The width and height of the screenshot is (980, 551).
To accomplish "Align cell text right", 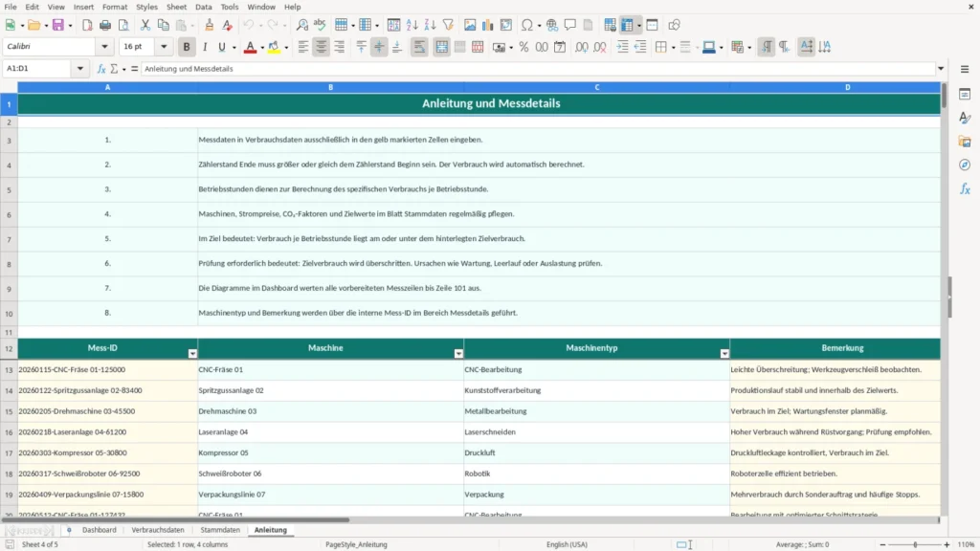I will (x=340, y=47).
